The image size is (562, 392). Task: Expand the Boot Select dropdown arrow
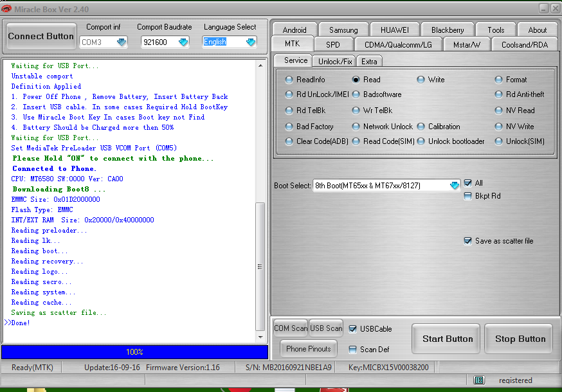pyautogui.click(x=455, y=185)
